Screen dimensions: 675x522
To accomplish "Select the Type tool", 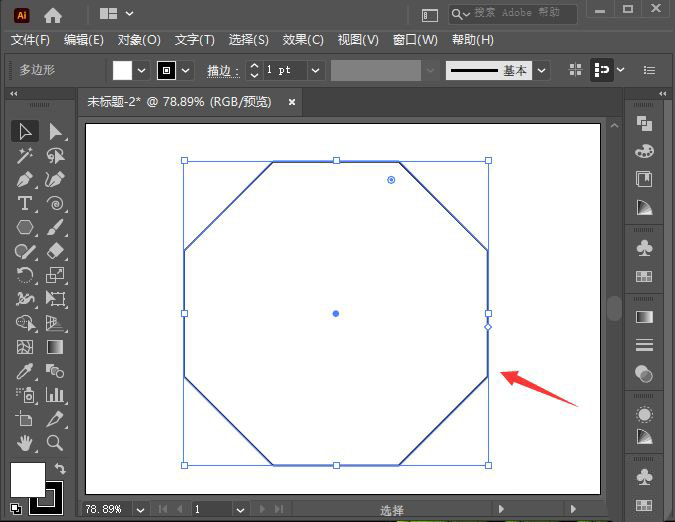I will (25, 204).
